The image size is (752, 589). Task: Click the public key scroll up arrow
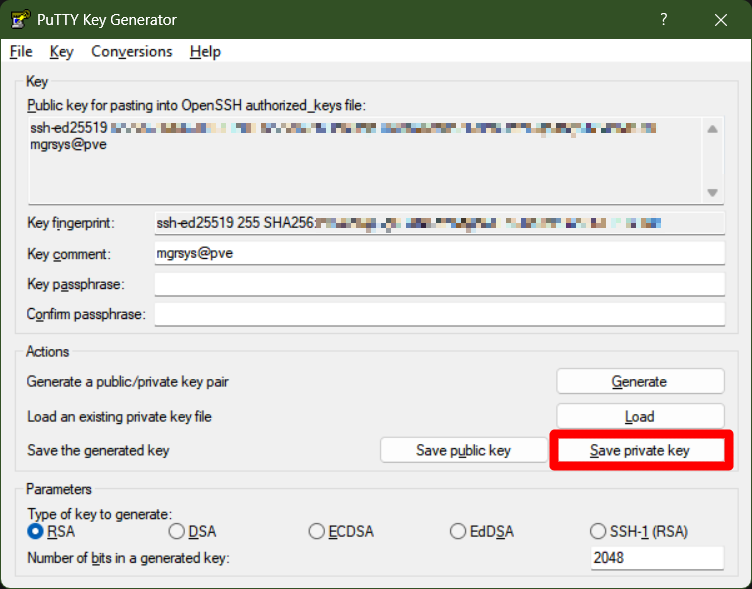[713, 129]
